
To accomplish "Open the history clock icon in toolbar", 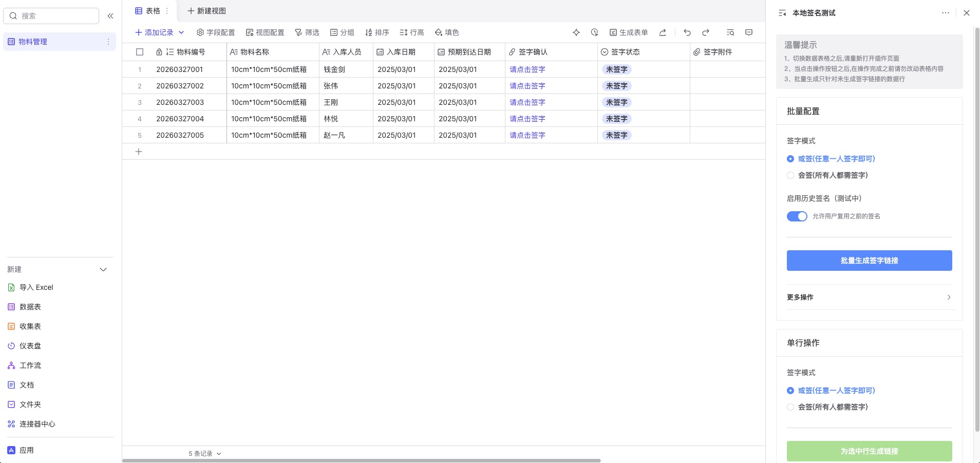I will tap(594, 32).
